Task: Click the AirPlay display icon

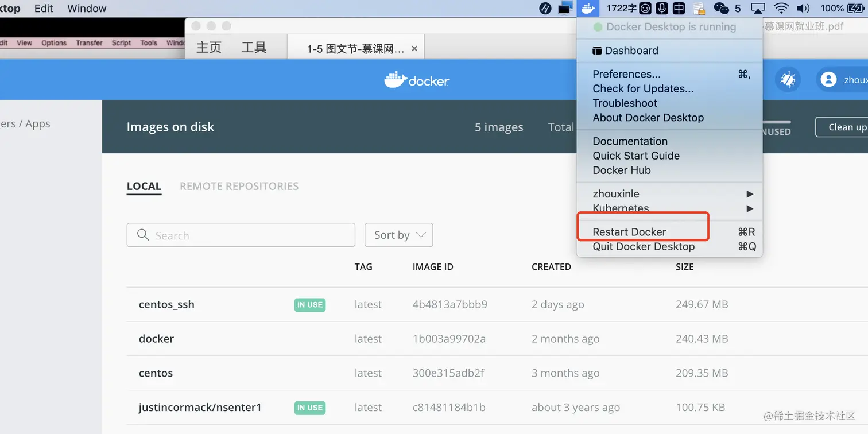Action: 758,8
